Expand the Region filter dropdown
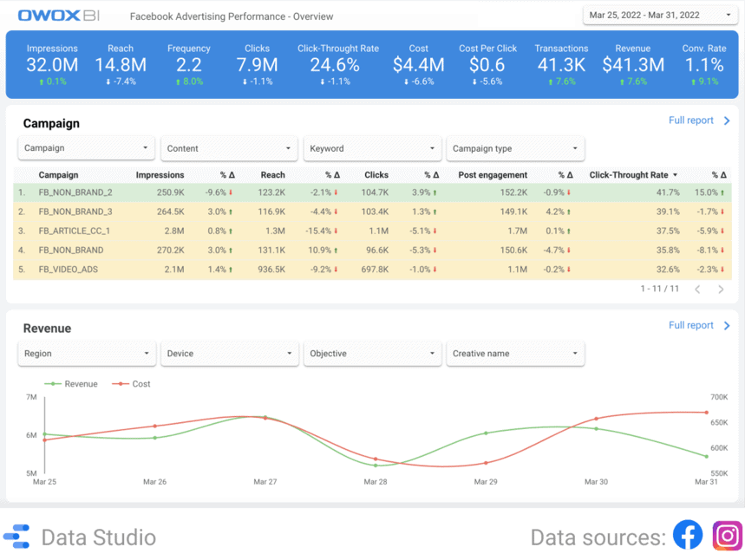The height and width of the screenshot is (560, 745). [x=86, y=354]
